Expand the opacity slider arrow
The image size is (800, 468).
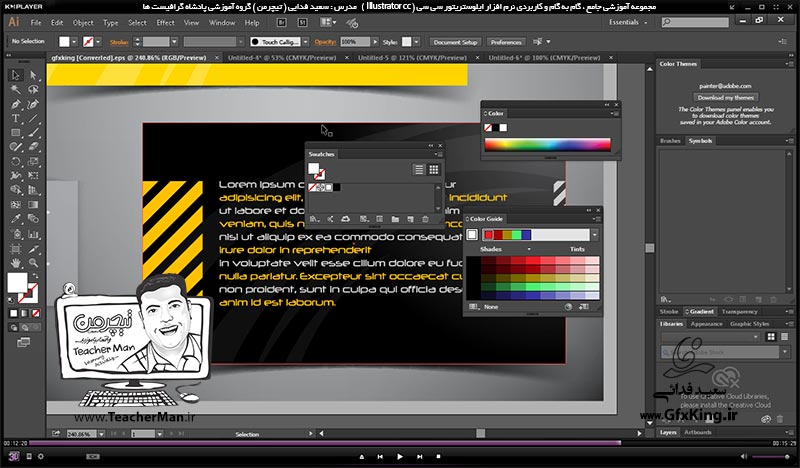point(376,42)
